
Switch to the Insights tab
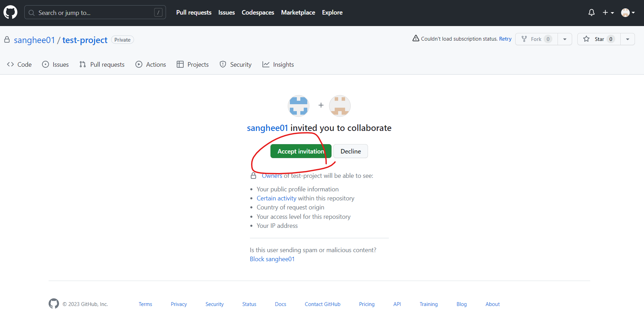coord(278,64)
